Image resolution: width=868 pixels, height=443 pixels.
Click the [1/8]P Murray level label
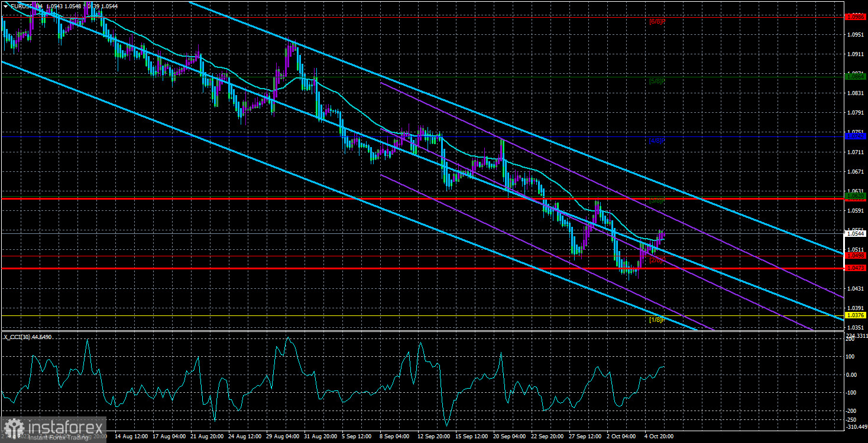(x=658, y=320)
